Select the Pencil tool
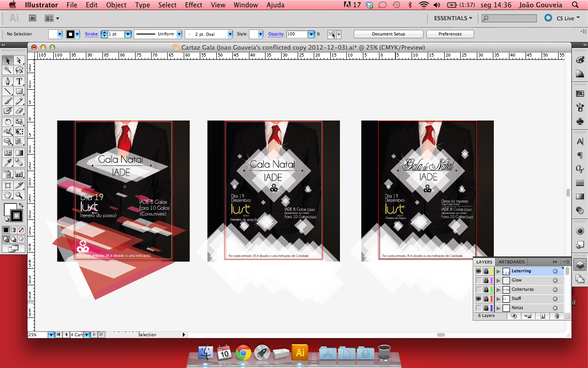 point(19,101)
